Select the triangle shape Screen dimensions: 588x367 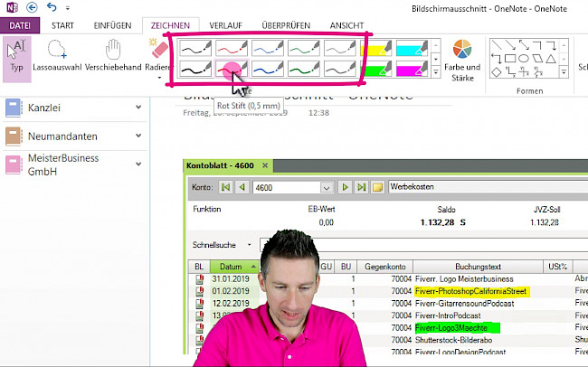tap(551, 59)
